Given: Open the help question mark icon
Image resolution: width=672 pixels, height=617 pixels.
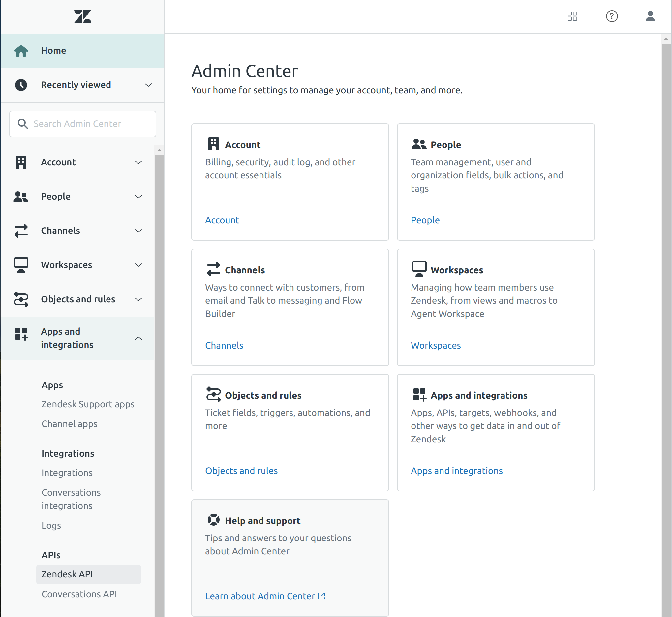Looking at the screenshot, I should click(612, 16).
